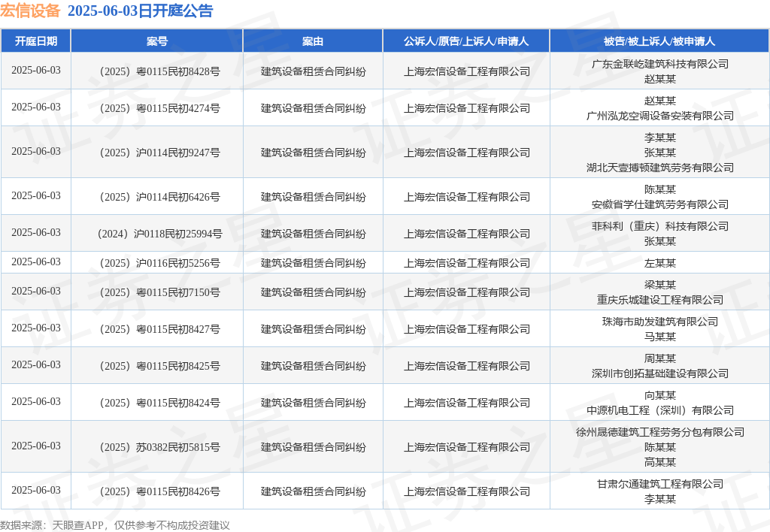Image resolution: width=770 pixels, height=532 pixels.
Task: Click the 宏信设备 title text
Action: click(30, 11)
